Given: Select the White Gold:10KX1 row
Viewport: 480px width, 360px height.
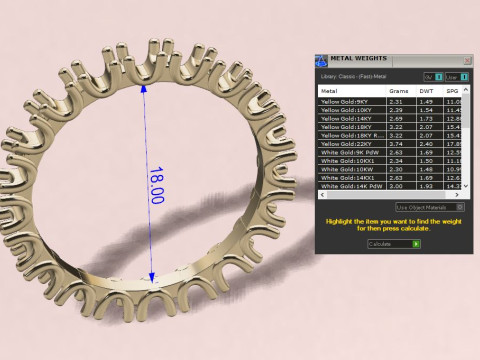Looking at the screenshot, I should pos(390,161).
